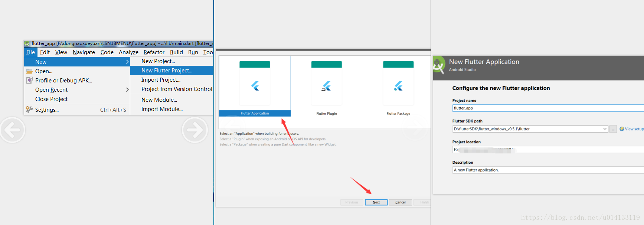This screenshot has width=644, height=225.
Task: Go to next image with right arrow
Action: pos(195,130)
